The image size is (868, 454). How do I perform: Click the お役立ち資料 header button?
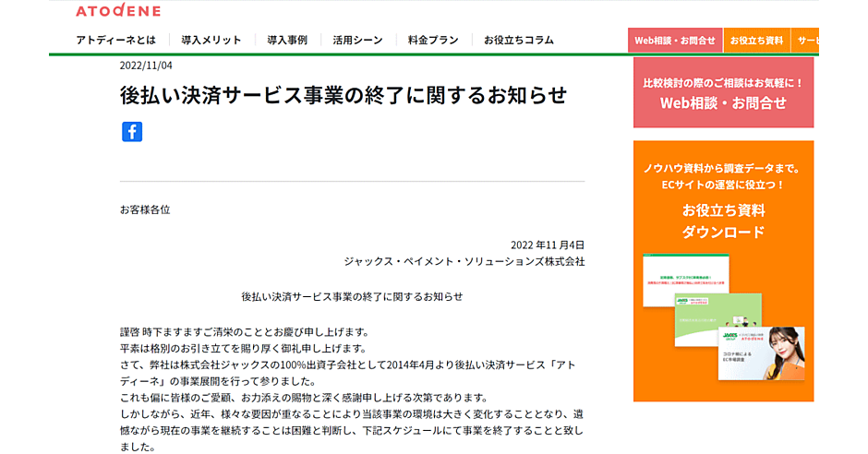(x=756, y=41)
